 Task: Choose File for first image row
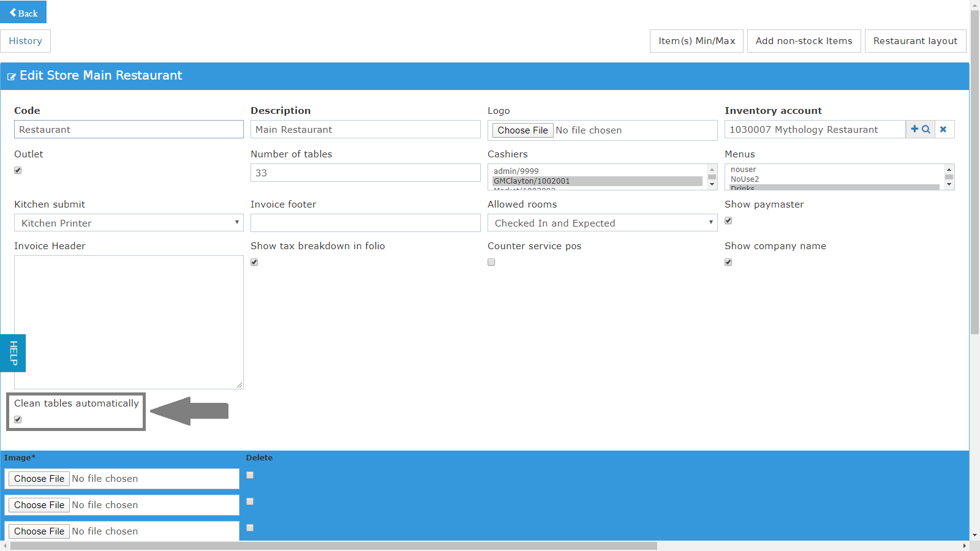pos(39,479)
